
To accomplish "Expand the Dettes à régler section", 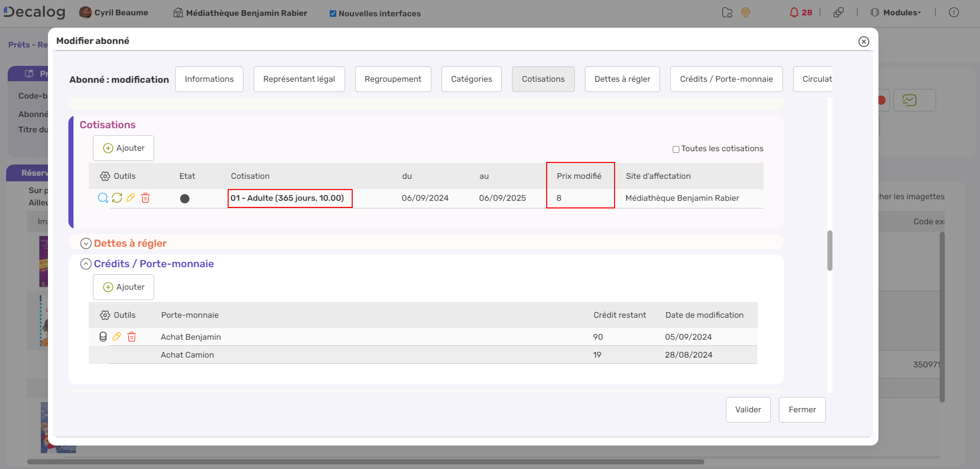I will coord(86,244).
